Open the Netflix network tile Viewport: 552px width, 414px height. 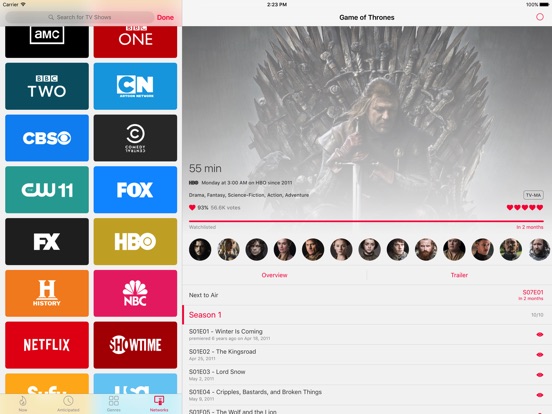[x=47, y=345]
